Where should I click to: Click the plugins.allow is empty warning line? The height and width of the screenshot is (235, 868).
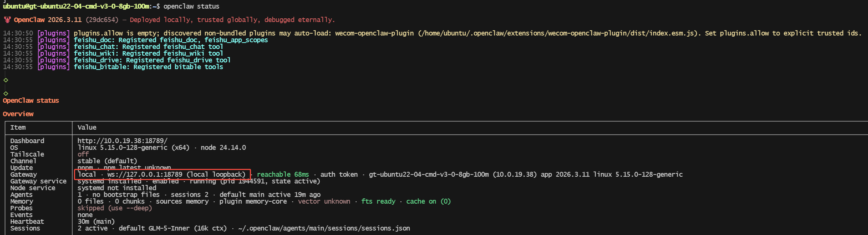point(432,33)
